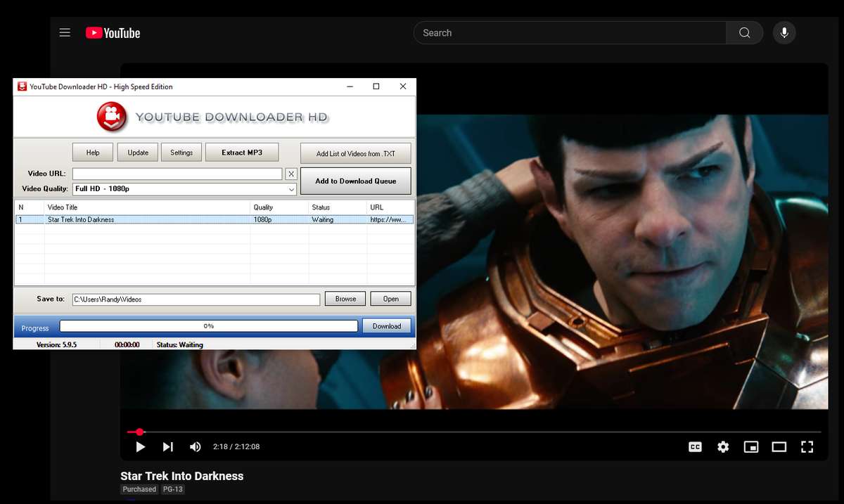This screenshot has height=504, width=844.
Task: Open the downloader Settings
Action: pyautogui.click(x=181, y=153)
